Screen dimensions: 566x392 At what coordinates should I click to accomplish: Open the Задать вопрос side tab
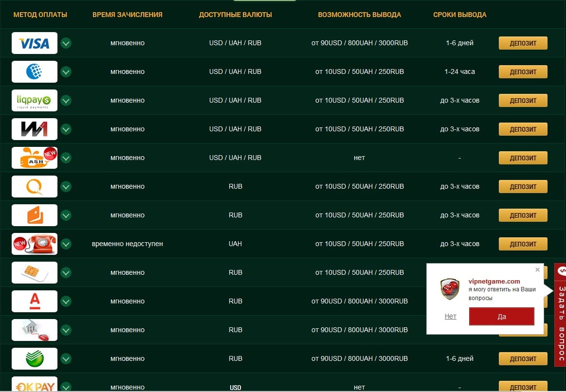click(x=561, y=315)
